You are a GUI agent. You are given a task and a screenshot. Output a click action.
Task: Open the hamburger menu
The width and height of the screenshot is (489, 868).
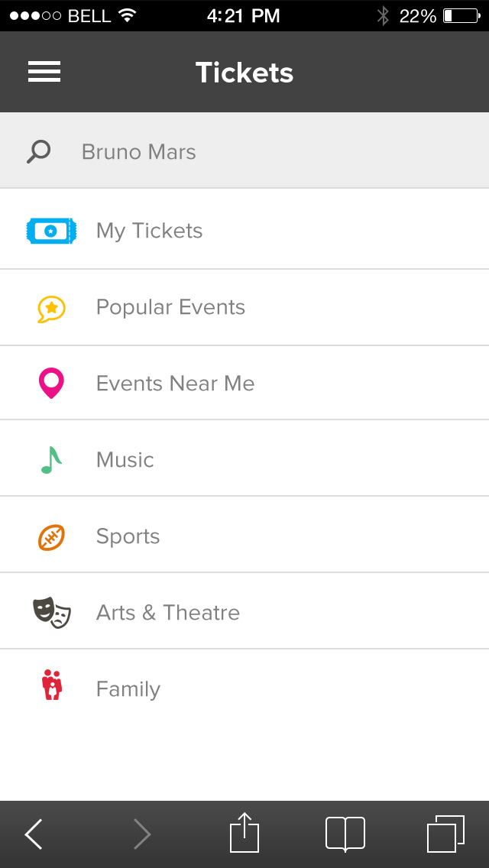click(44, 72)
